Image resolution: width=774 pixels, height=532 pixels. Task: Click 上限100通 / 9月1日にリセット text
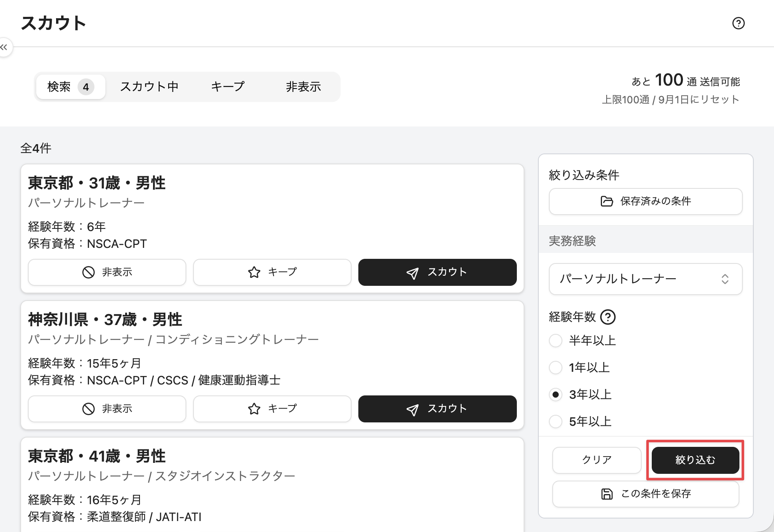tap(671, 99)
